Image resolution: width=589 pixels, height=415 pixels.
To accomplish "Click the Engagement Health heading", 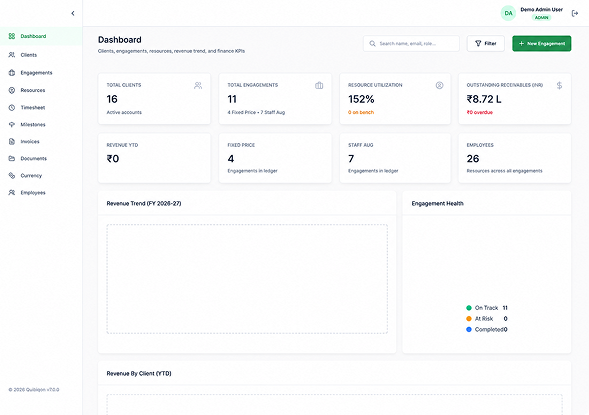I will point(437,204).
